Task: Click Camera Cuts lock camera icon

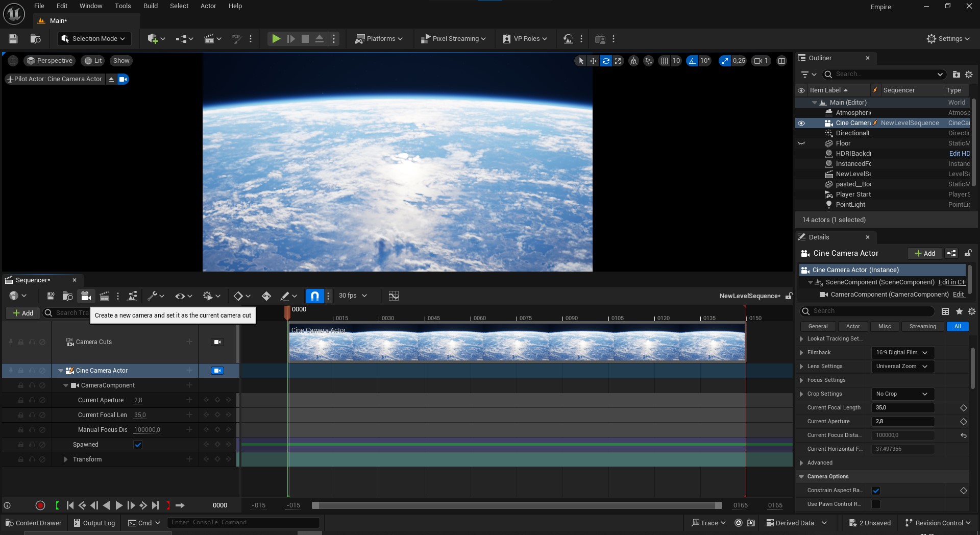Action: (217, 342)
